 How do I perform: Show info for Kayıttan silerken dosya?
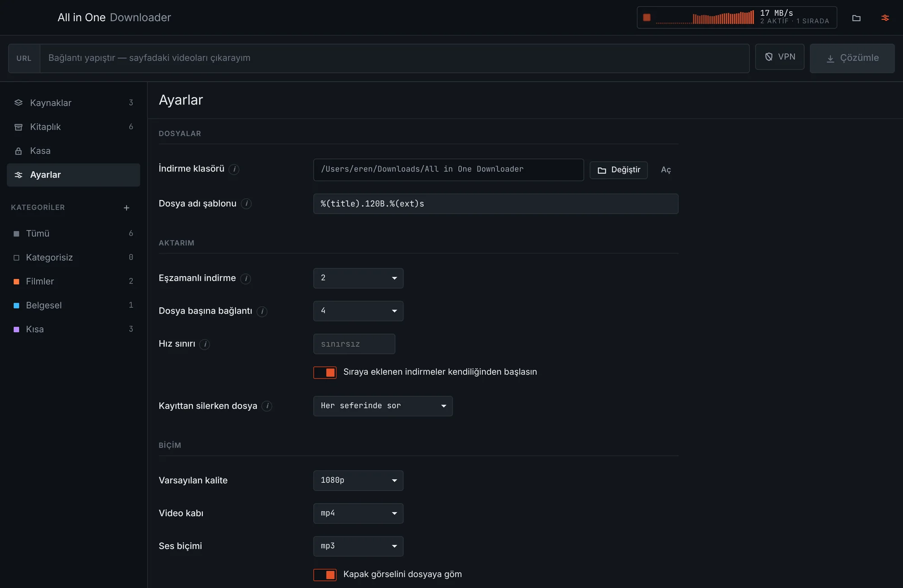tap(267, 406)
